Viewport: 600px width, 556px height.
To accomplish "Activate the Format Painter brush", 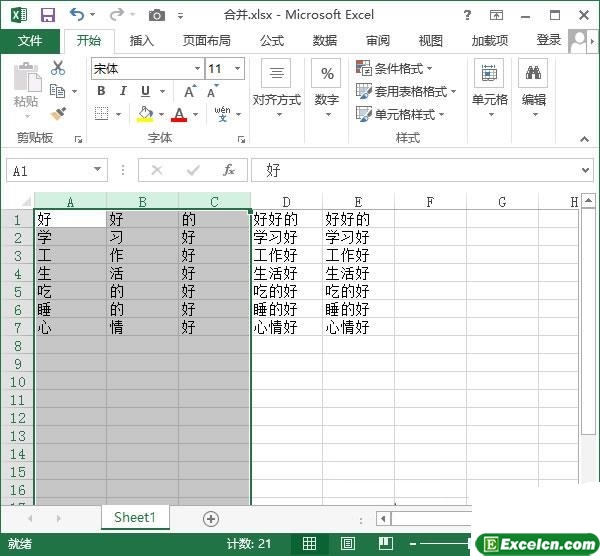I will 58,114.
